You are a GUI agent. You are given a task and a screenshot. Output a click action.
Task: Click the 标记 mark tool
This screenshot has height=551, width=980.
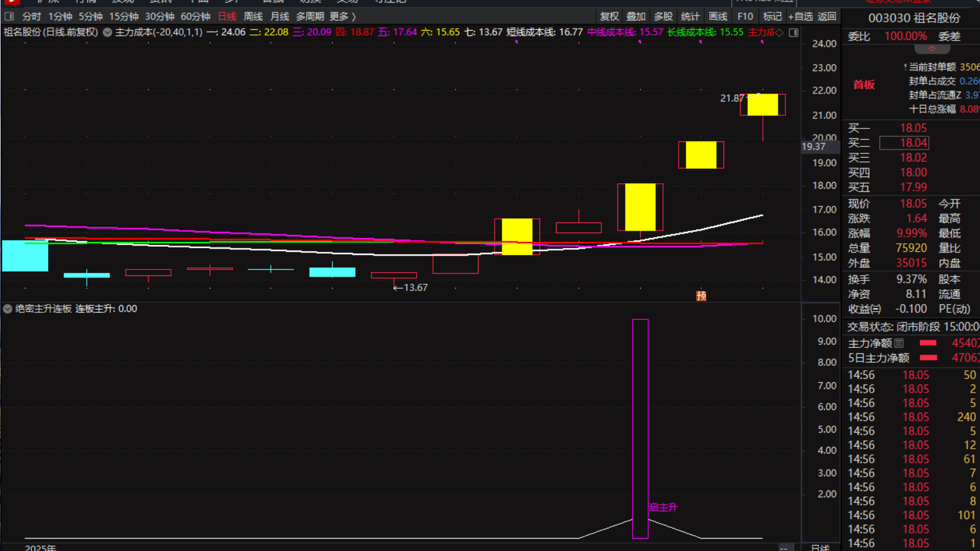pos(772,17)
